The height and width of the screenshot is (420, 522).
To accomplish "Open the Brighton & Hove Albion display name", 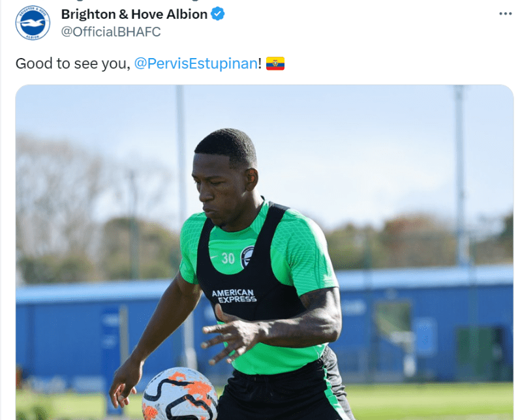I will tap(134, 14).
